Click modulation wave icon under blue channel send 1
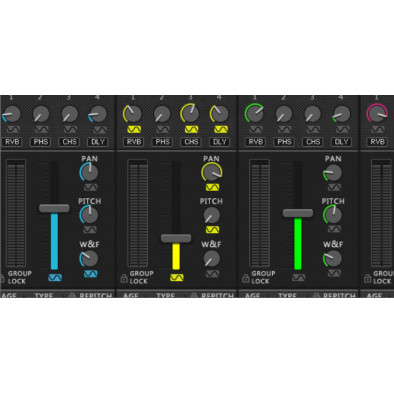Viewport: 394px width, 394px height. [13, 129]
